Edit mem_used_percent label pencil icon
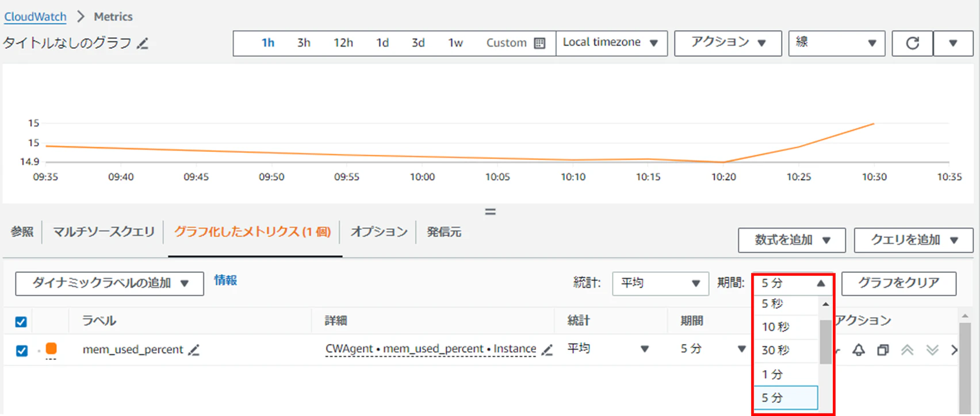The image size is (980, 416). coord(194,349)
